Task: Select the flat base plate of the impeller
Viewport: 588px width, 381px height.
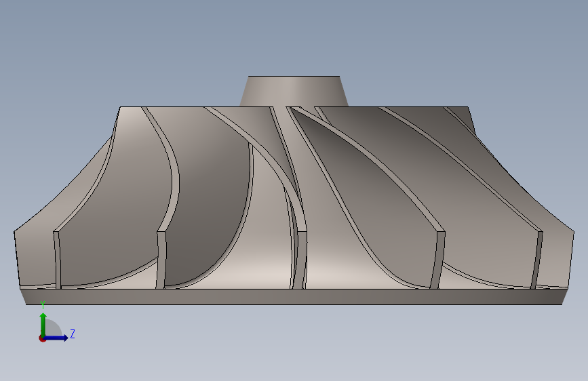Action: pyautogui.click(x=294, y=297)
